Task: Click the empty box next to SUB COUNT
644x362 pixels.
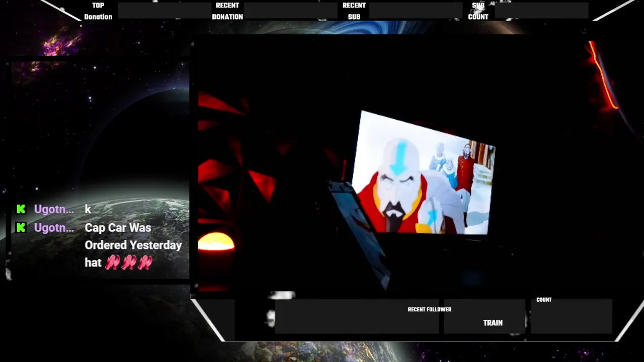Action: (541, 11)
